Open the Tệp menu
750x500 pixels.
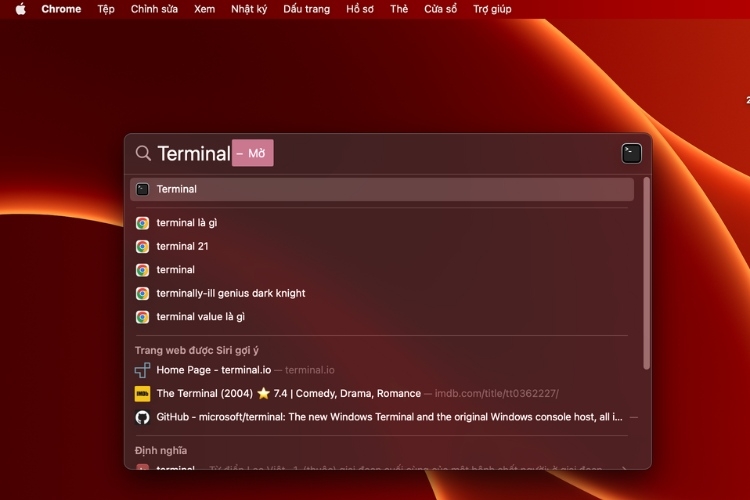click(x=106, y=9)
